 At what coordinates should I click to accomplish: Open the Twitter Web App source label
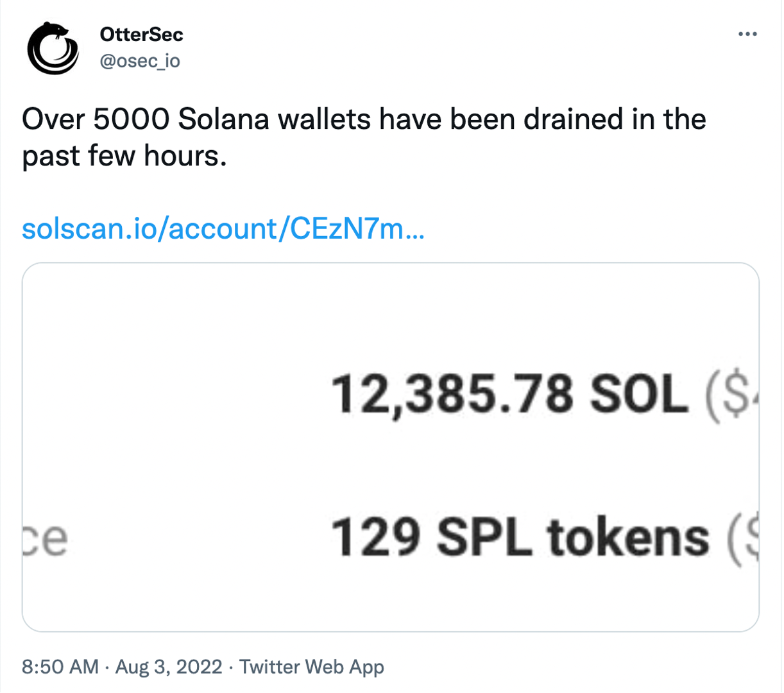pos(312,667)
